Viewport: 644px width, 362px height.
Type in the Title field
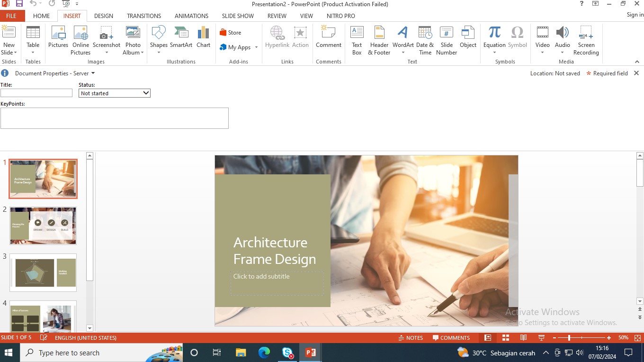click(x=36, y=93)
